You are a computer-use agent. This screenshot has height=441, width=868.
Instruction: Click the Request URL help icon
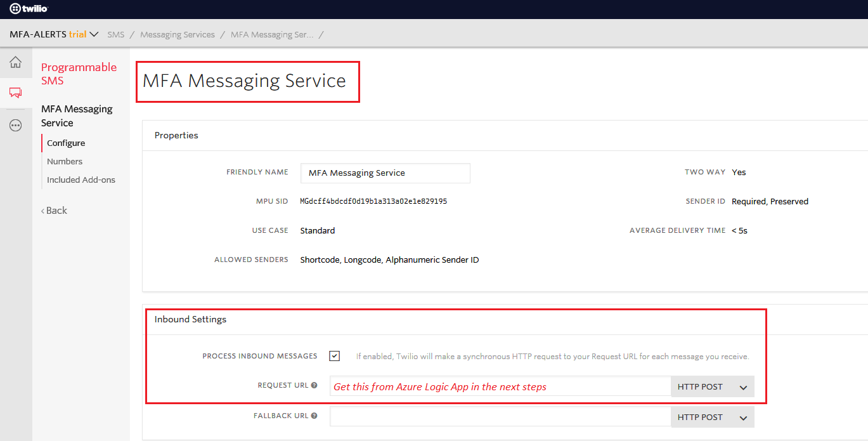(x=314, y=386)
